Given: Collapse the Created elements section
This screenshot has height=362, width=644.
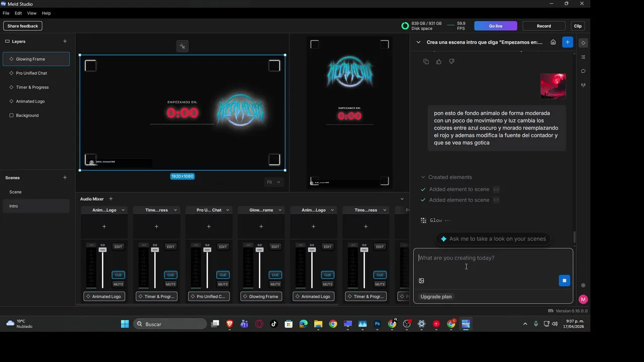Looking at the screenshot, I should [x=423, y=177].
